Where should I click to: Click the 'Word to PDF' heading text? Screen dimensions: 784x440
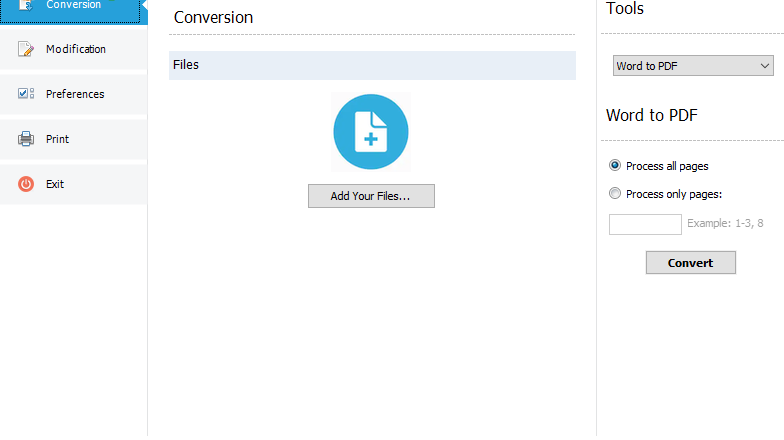(x=652, y=116)
